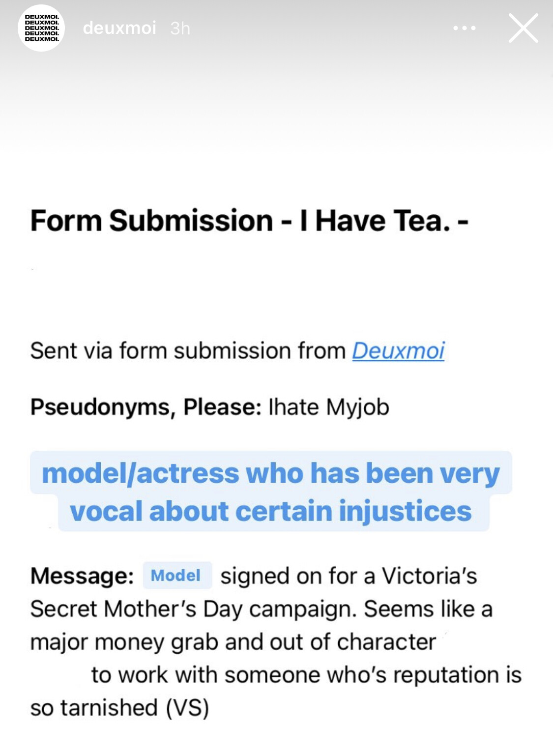
Task: Tap the empty gray header area of story
Action: tap(275, 98)
